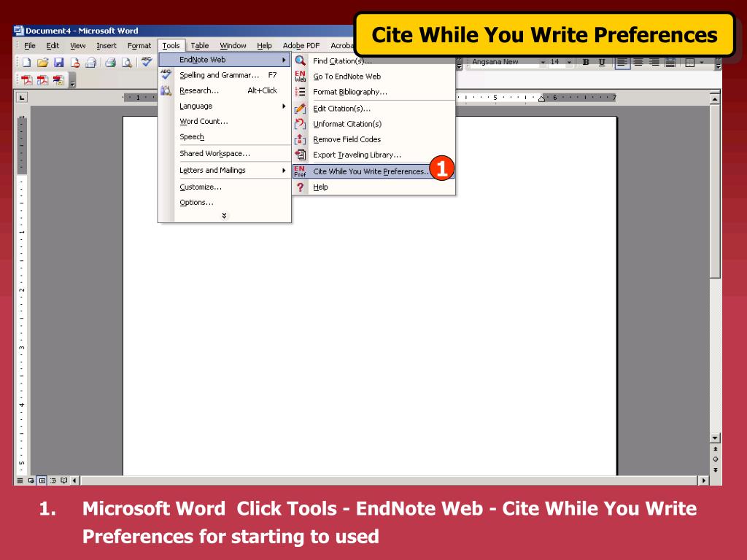The height and width of the screenshot is (560, 747).
Task: Click the Print toolbar icon
Action: (111, 63)
